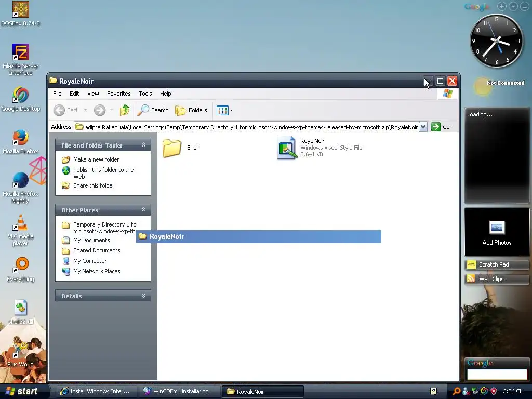Switch to Install Windows Internet taskbar item

[x=96, y=391]
